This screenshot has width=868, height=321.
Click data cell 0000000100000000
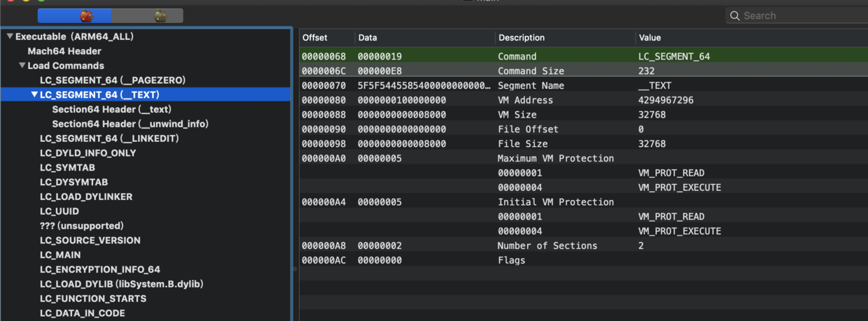[x=402, y=100]
